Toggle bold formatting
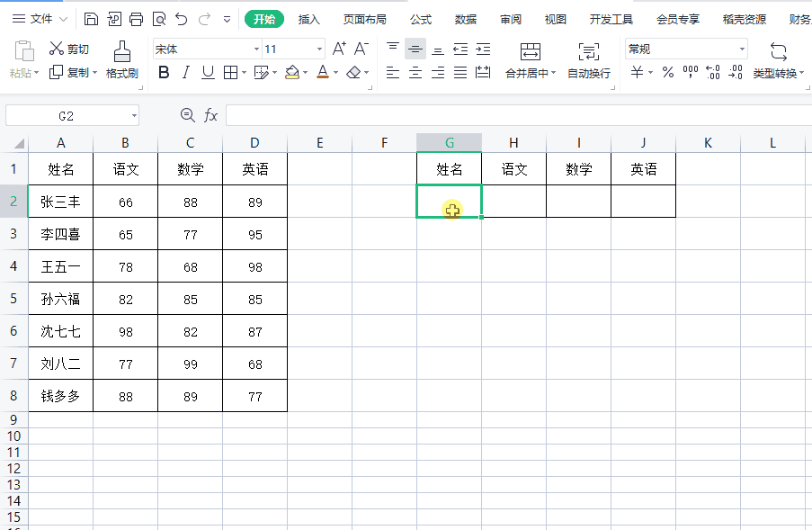Screen dimensions: 812x530 (x=164, y=73)
